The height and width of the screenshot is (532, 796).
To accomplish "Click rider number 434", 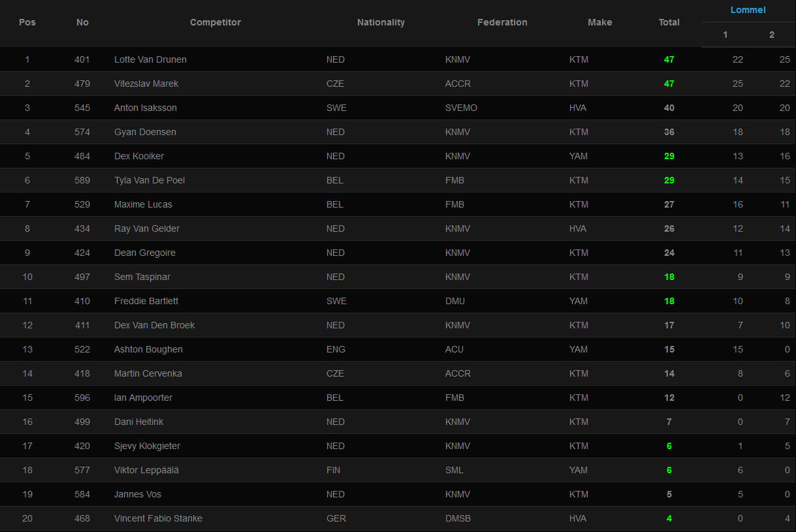I will click(82, 228).
